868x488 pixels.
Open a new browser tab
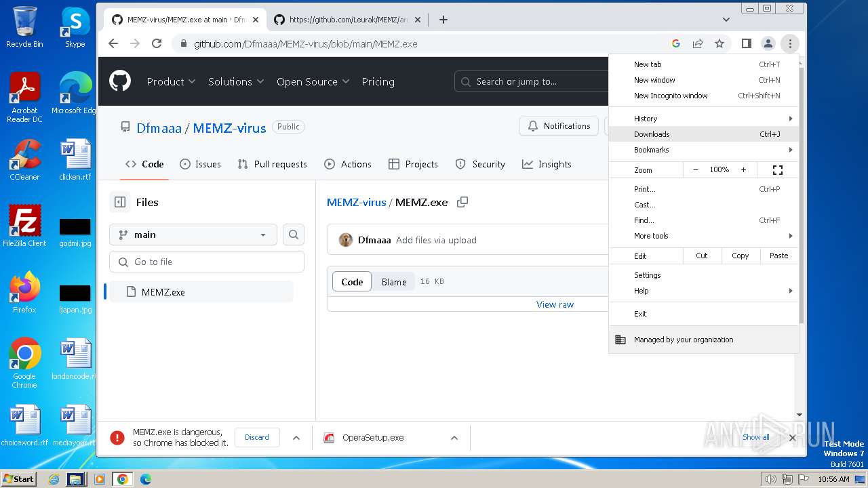(x=443, y=20)
